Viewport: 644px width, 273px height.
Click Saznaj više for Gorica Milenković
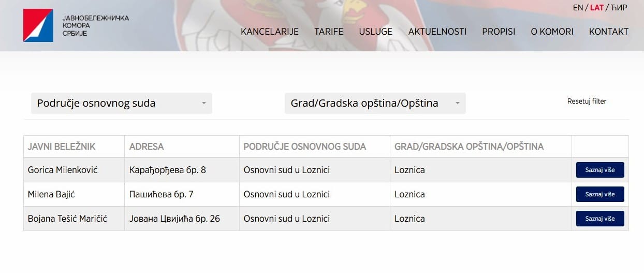[600, 170]
